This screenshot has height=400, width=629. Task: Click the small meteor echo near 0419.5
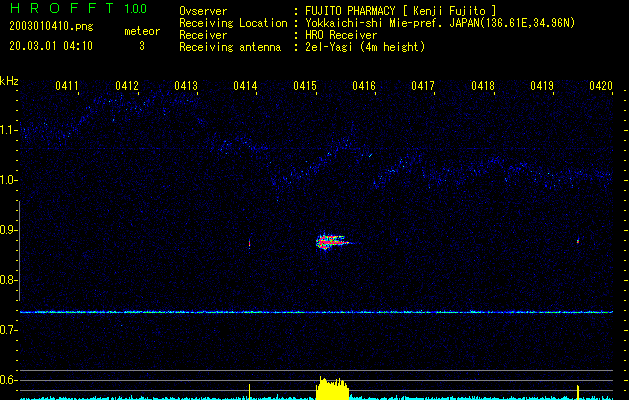coord(578,241)
